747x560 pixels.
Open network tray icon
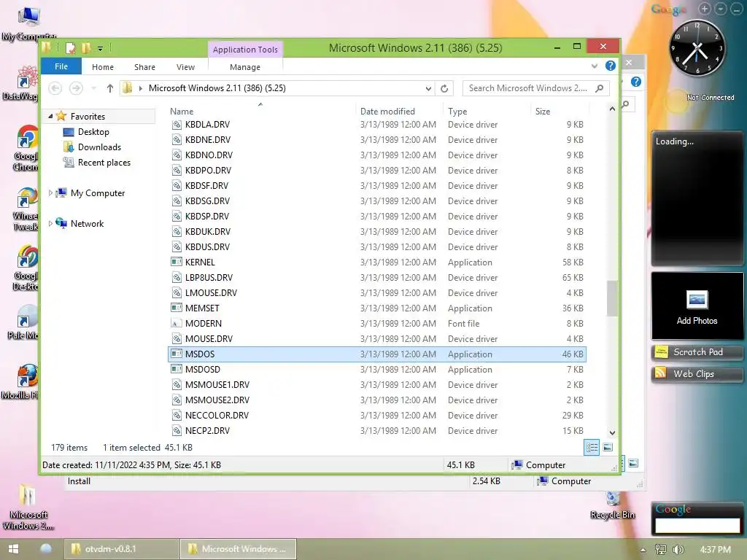pos(661,550)
